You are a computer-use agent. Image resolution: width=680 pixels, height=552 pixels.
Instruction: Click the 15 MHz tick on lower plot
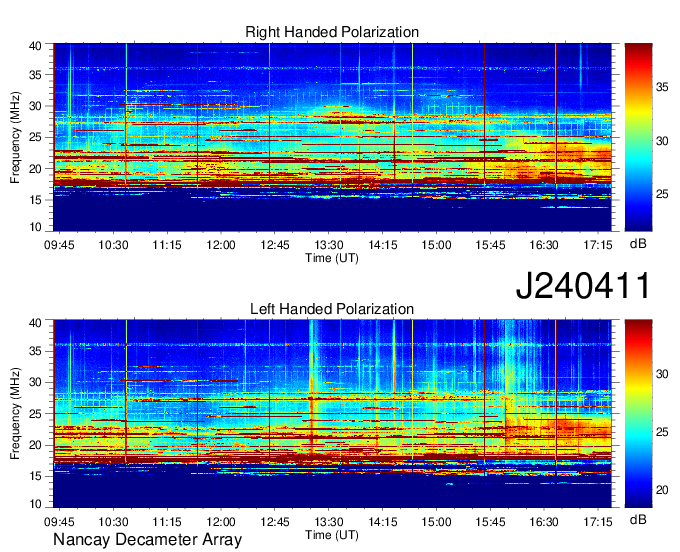[x=36, y=476]
